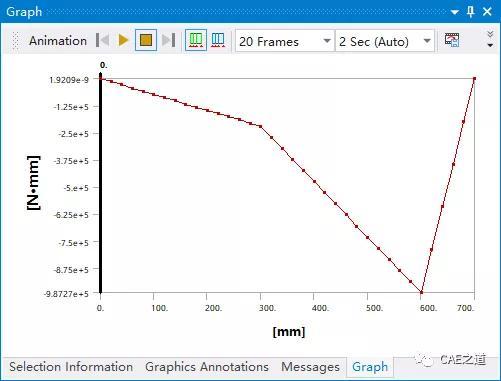501x381 pixels.
Task: Click the final data point at 700 mm
Action: [474, 79]
